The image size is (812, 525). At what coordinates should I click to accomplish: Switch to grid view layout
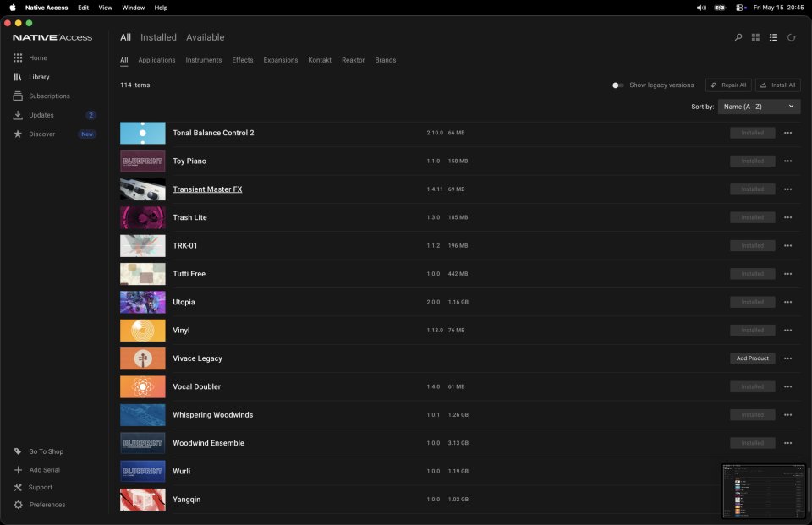pyautogui.click(x=755, y=37)
